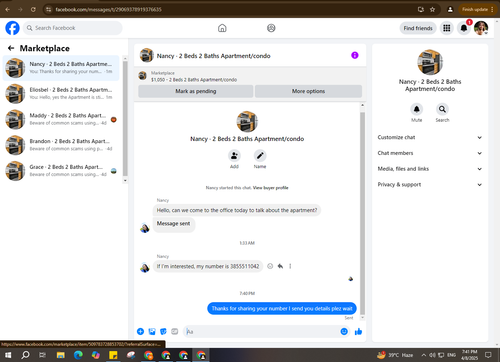
Task: Open the Windows Start menu
Action: (x=8, y=355)
